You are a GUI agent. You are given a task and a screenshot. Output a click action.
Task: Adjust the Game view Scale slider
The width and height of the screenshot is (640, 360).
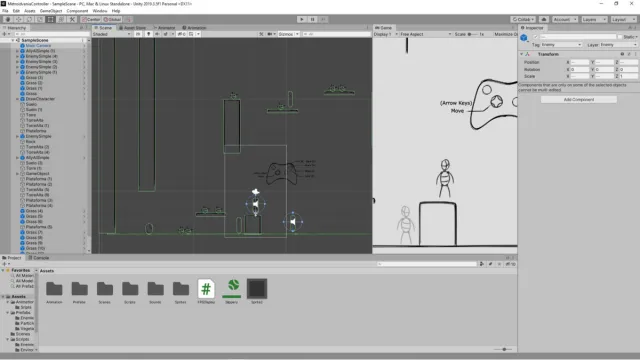[x=473, y=34]
